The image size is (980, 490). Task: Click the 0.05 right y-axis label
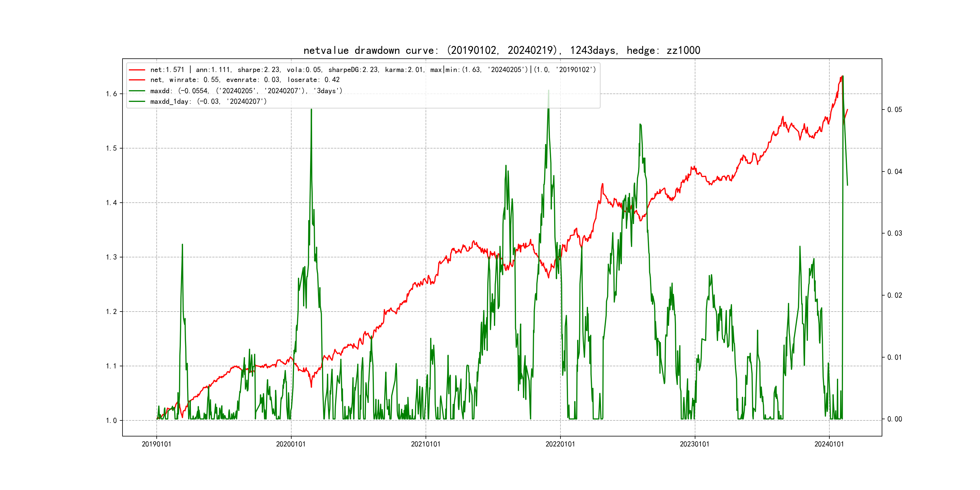pos(894,109)
